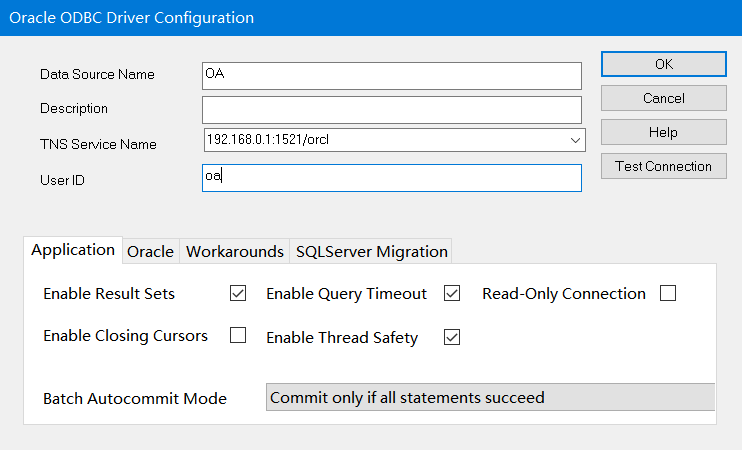The height and width of the screenshot is (450, 742).
Task: Go to the SQLServer Migration tab
Action: coord(371,252)
